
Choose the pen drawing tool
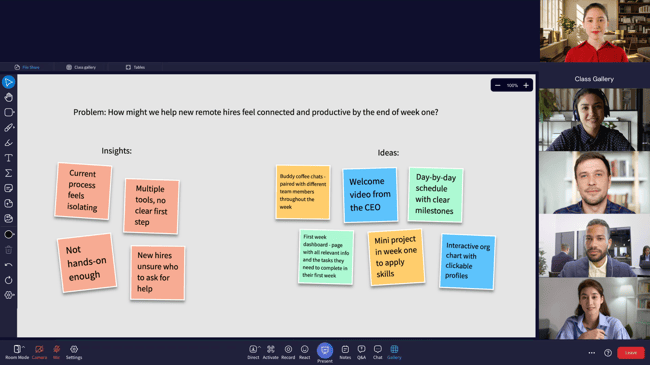coord(8,128)
